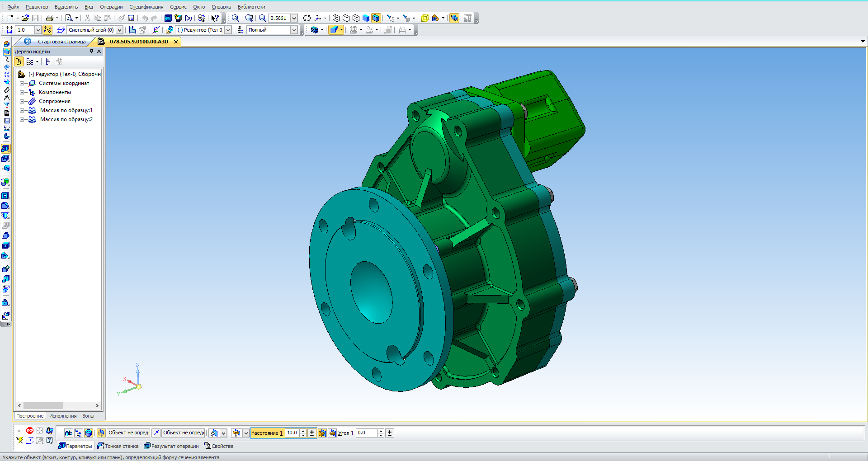
Task: Increase the Расстояние 1 value with the spinner
Action: 303,431
